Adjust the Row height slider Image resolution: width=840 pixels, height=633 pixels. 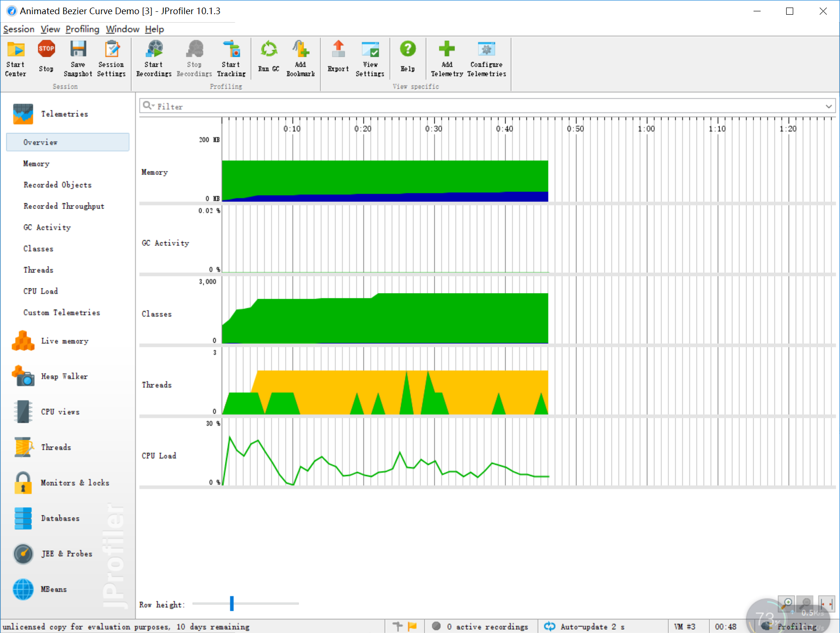click(231, 603)
